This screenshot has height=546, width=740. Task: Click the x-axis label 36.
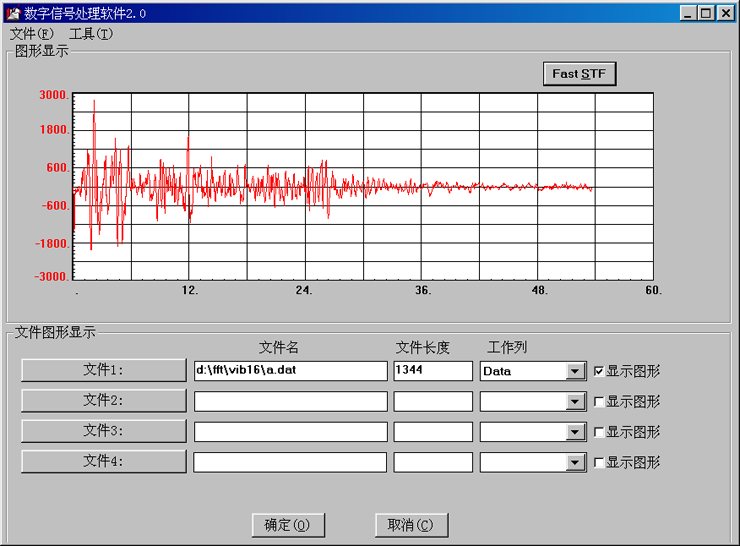point(423,290)
